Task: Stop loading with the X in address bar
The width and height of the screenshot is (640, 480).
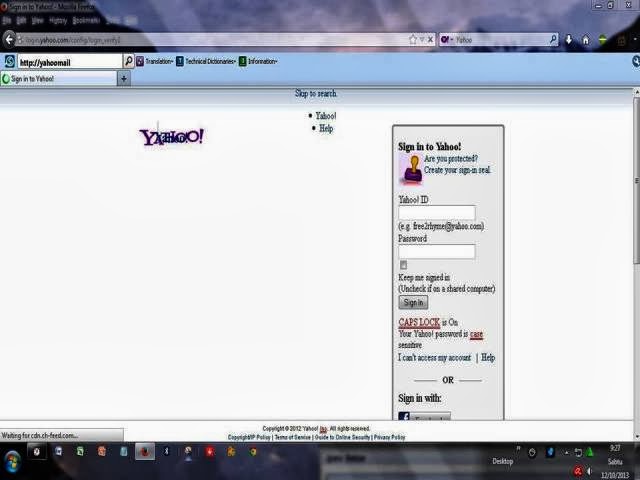Action: 430,40
